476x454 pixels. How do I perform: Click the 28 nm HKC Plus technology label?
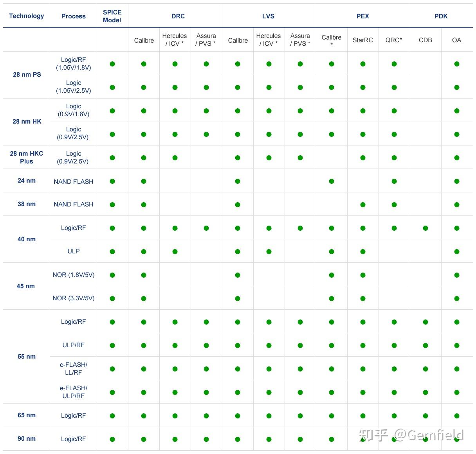click(x=26, y=157)
